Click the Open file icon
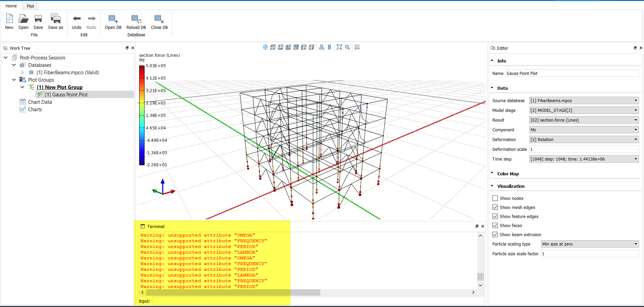Screen dimensions: 644x307 click(23, 18)
